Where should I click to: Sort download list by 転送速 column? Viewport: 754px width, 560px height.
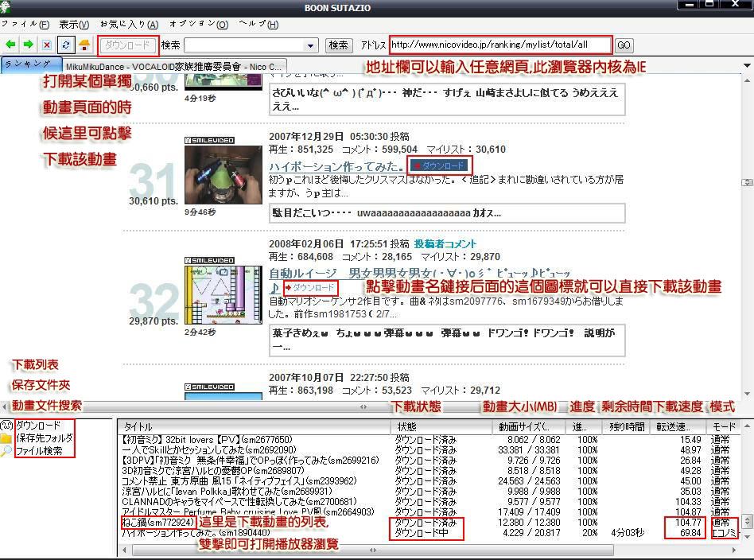pyautogui.click(x=679, y=426)
